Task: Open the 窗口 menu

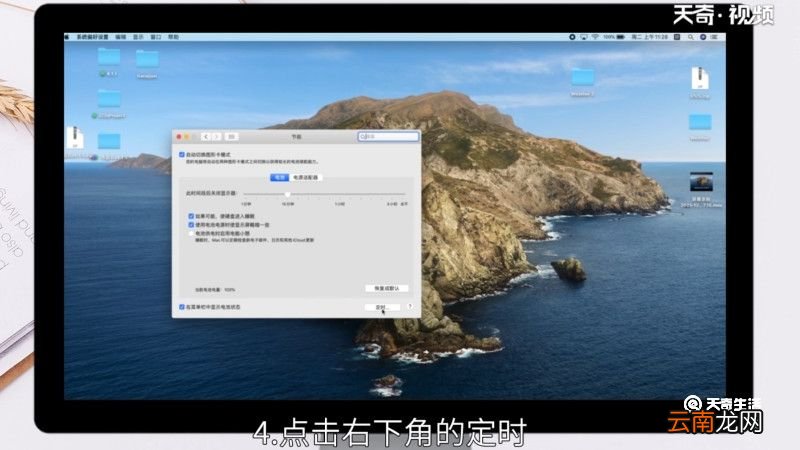Action: [156, 37]
